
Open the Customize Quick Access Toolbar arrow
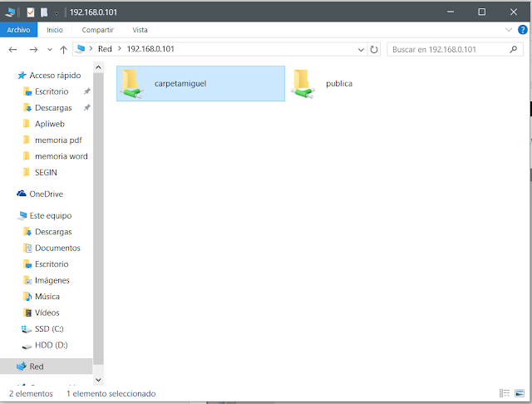(57, 13)
